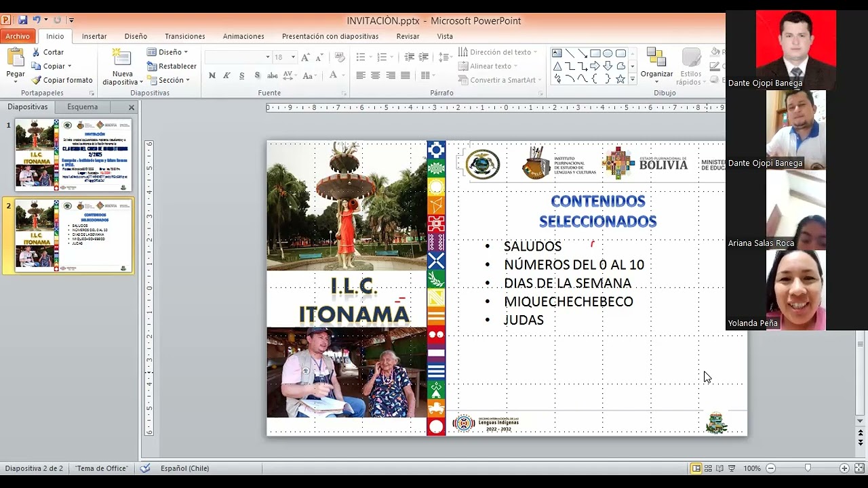Switch to the Esquema pane tab
This screenshot has width=868, height=488.
pos(82,107)
